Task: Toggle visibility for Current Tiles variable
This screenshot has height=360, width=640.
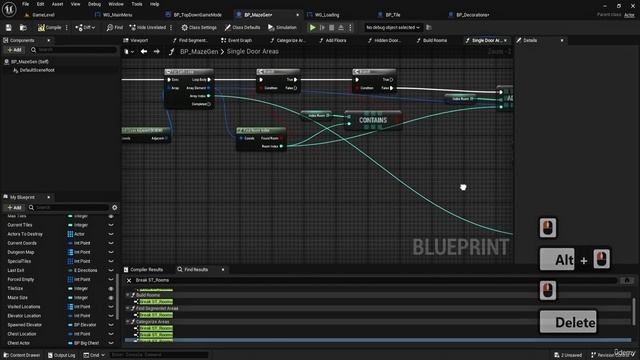Action: 111,225
